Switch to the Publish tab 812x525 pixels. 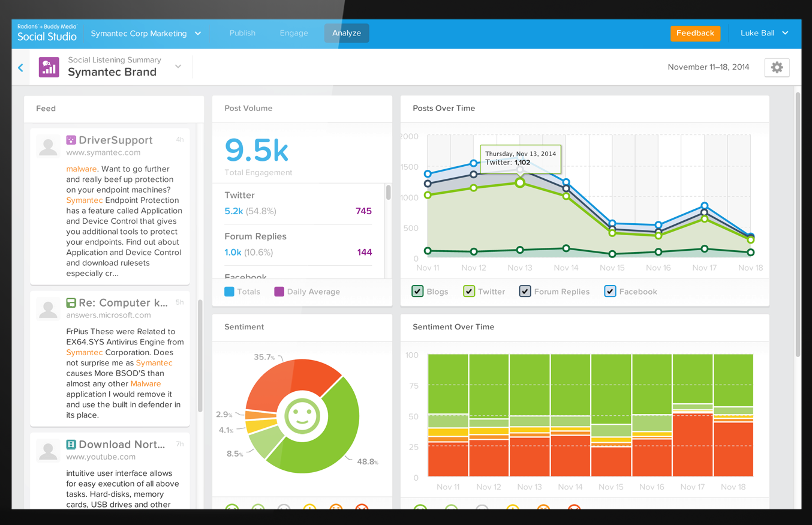click(x=242, y=33)
